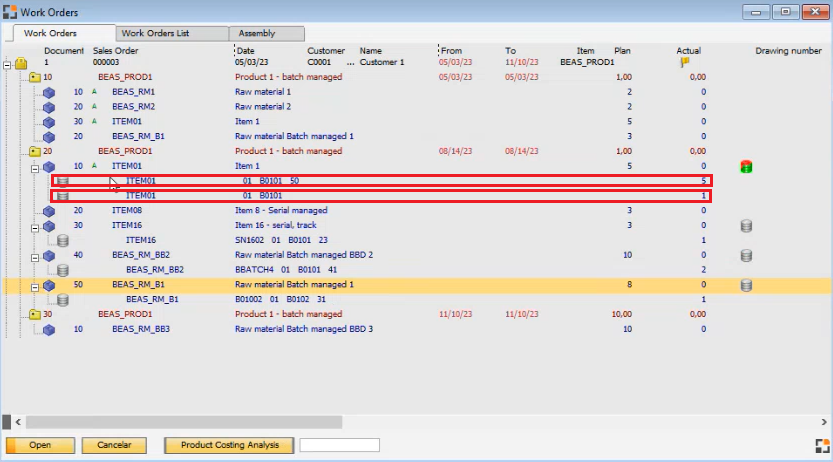Screen dimensions: 833x462
Task: Click the Cancelar button
Action: (x=114, y=445)
